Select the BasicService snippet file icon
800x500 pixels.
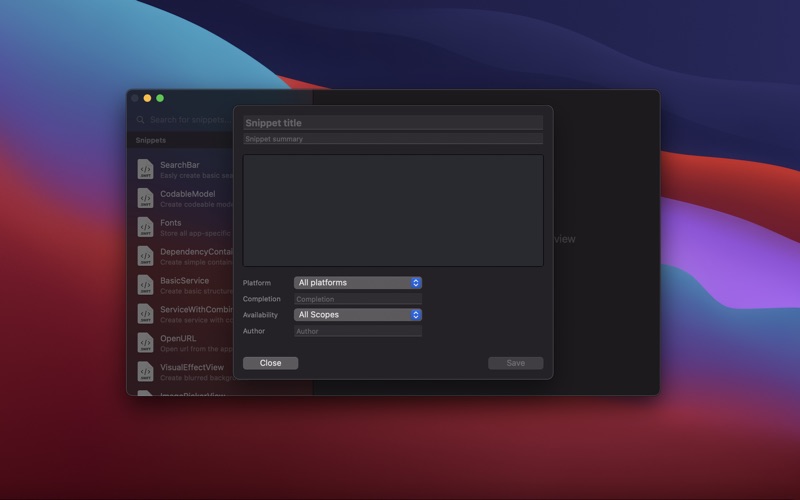pyautogui.click(x=145, y=285)
